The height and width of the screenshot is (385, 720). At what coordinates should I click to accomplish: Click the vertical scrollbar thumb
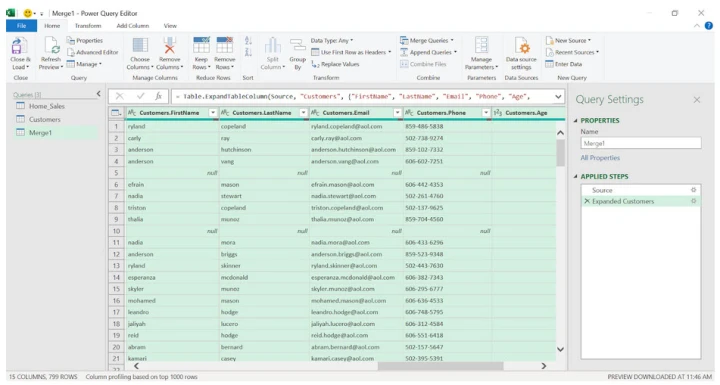point(560,153)
